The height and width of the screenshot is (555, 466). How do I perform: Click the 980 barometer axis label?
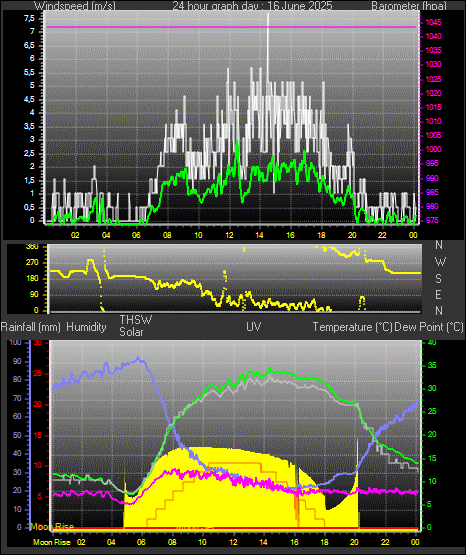tap(432, 206)
